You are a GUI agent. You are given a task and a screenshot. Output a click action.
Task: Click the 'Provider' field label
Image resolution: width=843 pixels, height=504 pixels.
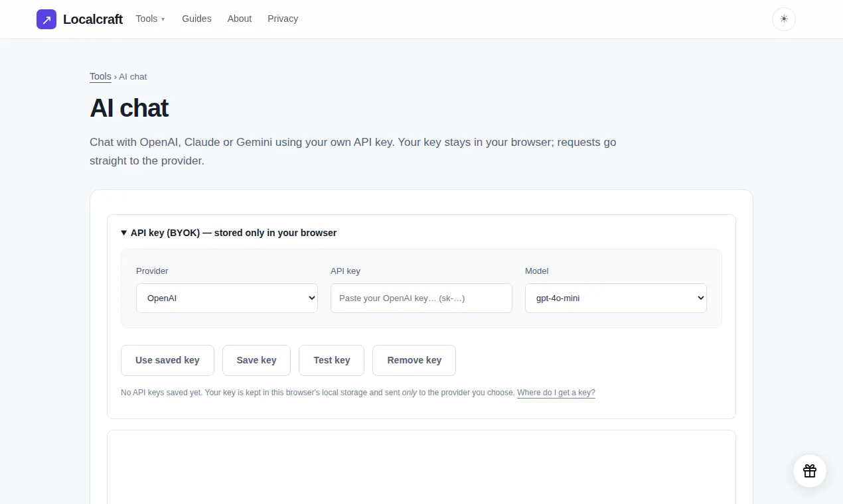coord(152,271)
